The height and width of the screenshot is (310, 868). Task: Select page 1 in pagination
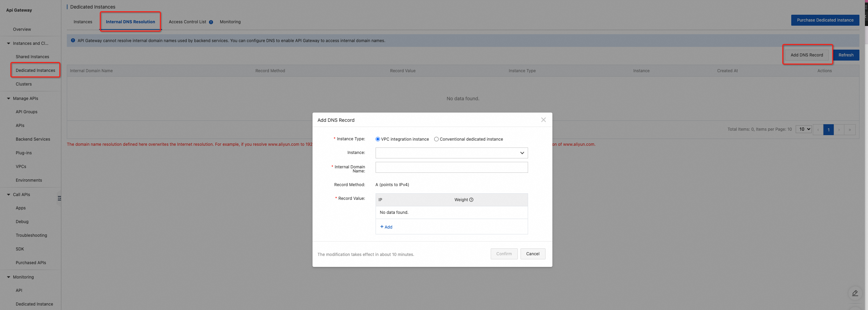829,130
